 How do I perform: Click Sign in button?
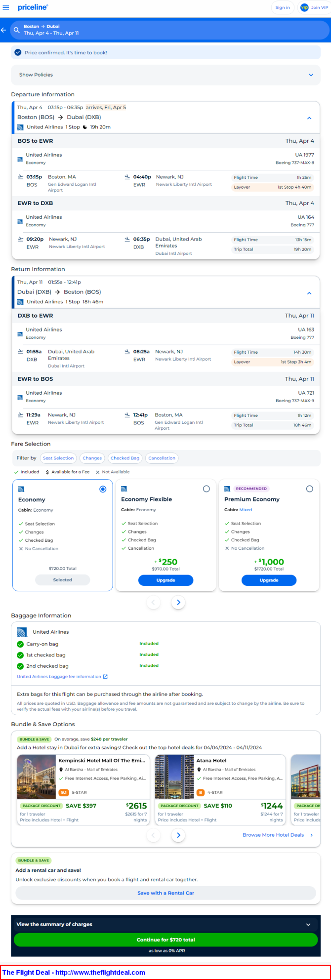pos(283,7)
